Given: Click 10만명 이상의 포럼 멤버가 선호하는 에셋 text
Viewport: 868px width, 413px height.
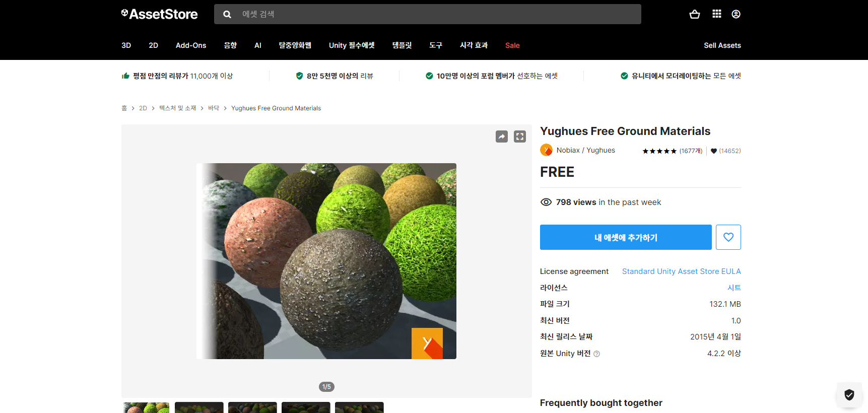Looking at the screenshot, I should (497, 76).
